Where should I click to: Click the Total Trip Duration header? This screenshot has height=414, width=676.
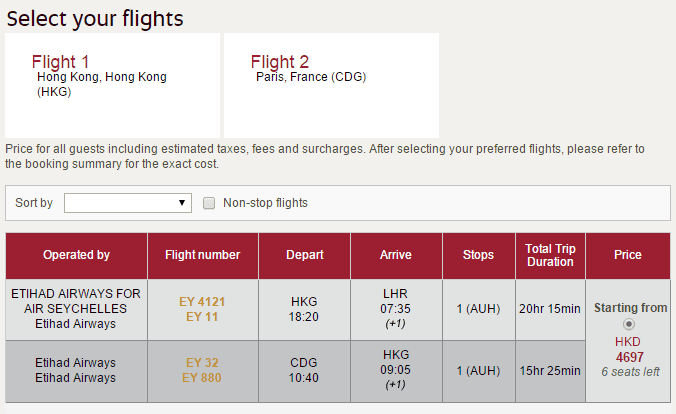coord(550,255)
